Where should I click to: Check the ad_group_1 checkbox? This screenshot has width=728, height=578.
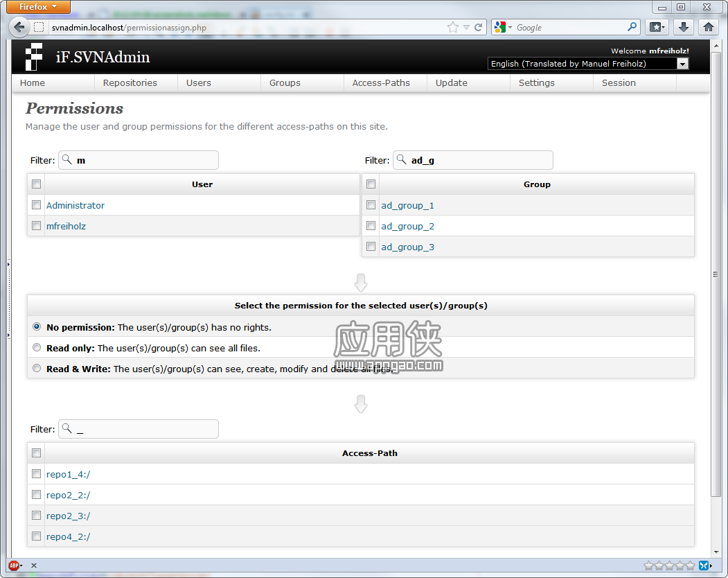371,205
